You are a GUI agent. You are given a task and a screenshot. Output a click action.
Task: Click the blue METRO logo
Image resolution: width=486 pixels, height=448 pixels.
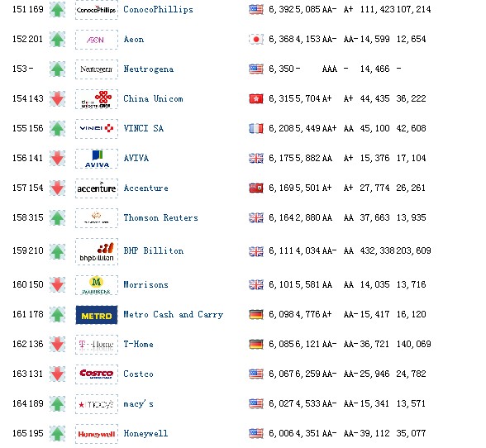point(97,315)
